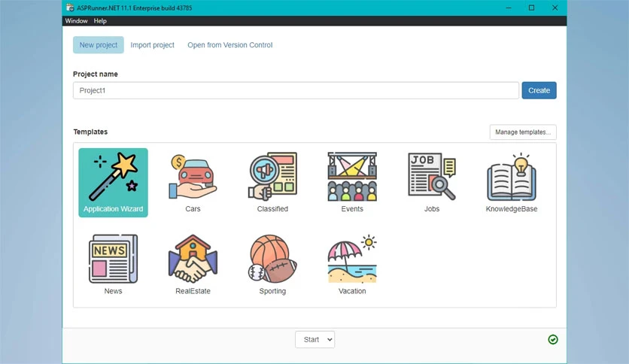Open the Start dropdown at the bottom
Viewport: 629px width, 364px height.
click(315, 339)
